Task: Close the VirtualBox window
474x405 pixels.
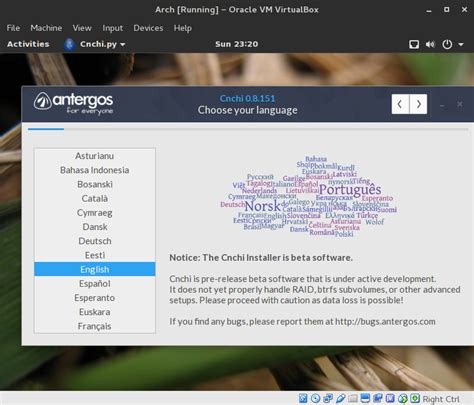Action: coord(464,10)
